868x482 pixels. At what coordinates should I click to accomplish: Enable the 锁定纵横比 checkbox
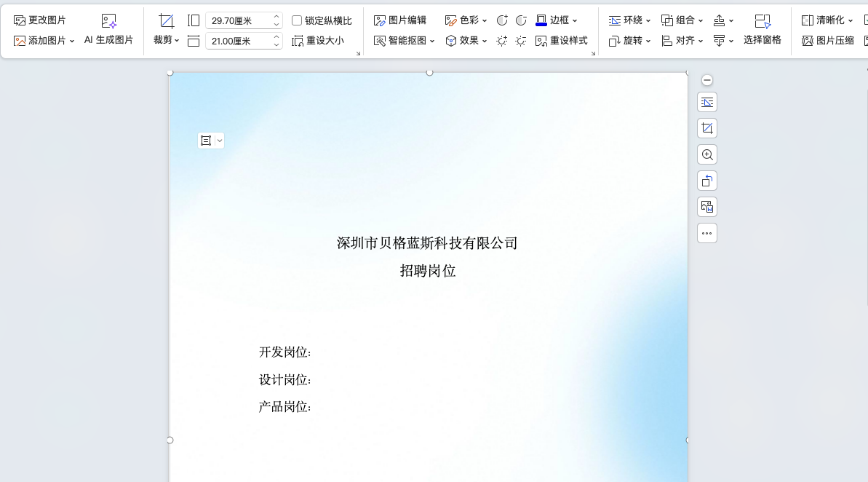[x=297, y=20]
